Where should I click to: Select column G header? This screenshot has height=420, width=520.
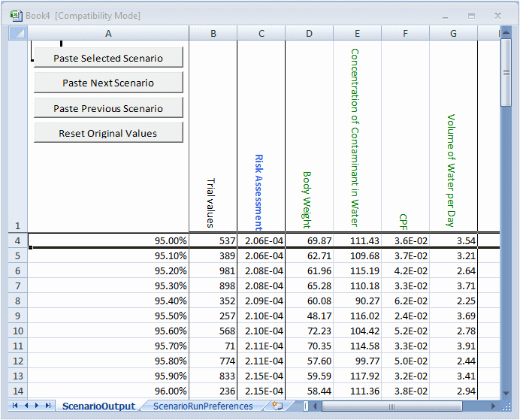(453, 33)
